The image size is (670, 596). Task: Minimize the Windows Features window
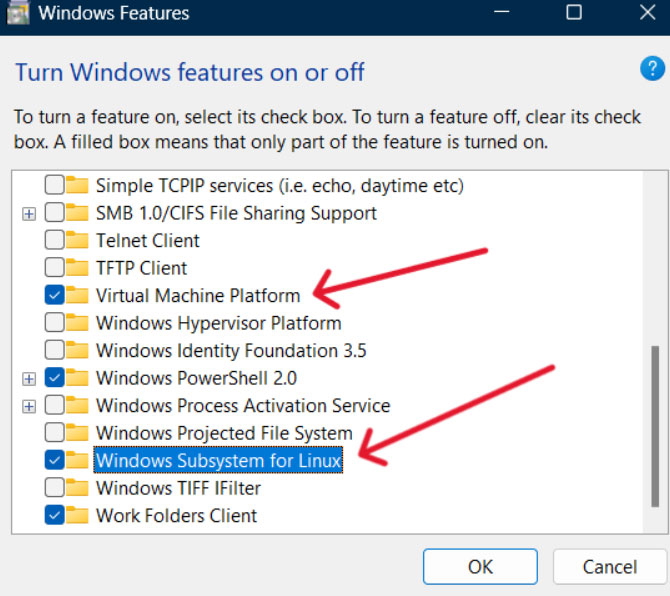point(501,12)
